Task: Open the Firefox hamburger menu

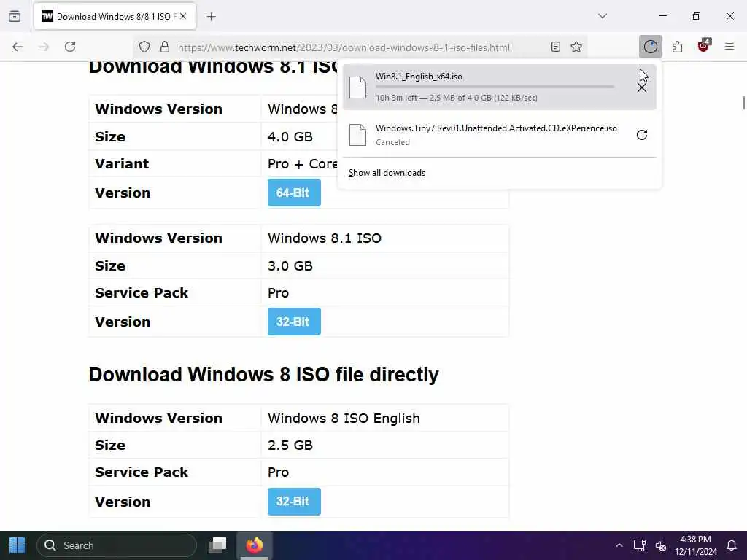Action: click(729, 47)
